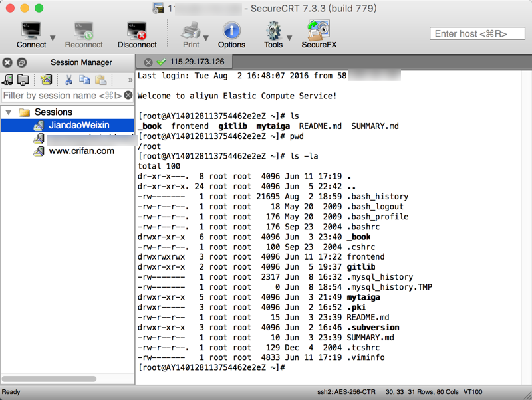532x400 pixels.
Task: Click the icon of the www.crifan.com session
Action: click(39, 151)
